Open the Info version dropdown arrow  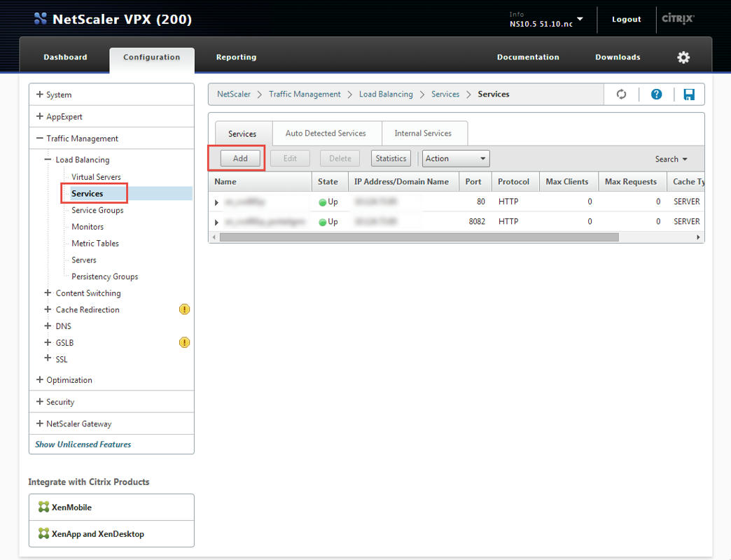pyautogui.click(x=580, y=19)
